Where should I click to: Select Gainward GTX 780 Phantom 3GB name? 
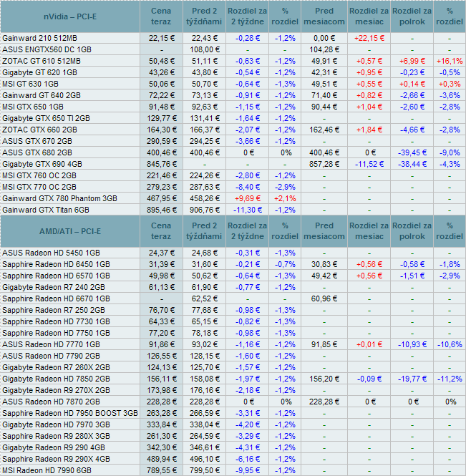click(60, 198)
